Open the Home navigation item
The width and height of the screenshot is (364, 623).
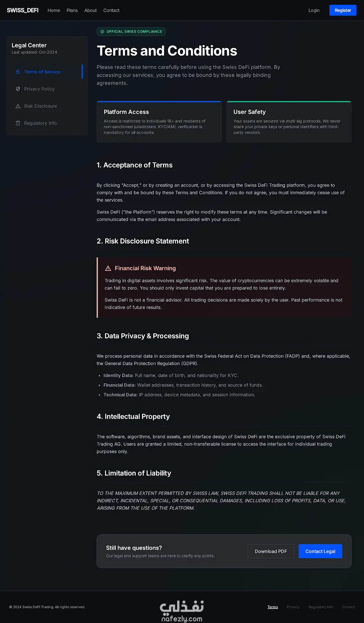(54, 11)
